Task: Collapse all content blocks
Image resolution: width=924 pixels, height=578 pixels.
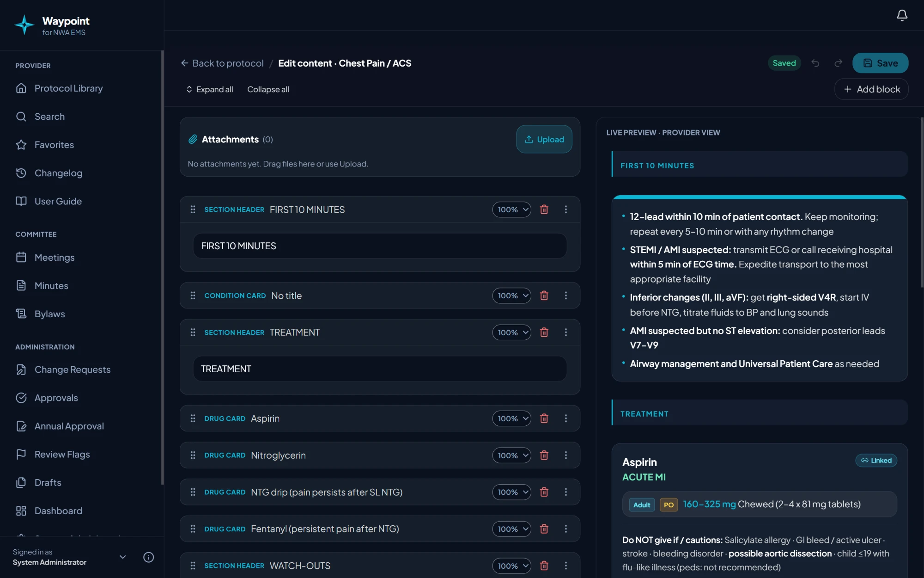Action: pyautogui.click(x=268, y=89)
